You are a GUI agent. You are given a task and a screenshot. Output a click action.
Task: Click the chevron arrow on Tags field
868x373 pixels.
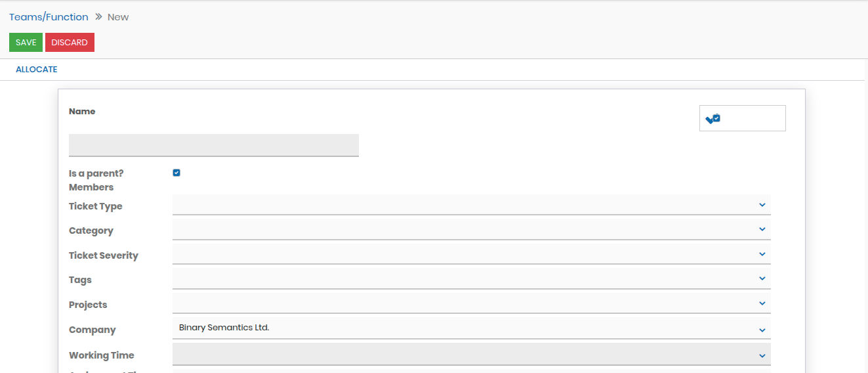pos(762,278)
